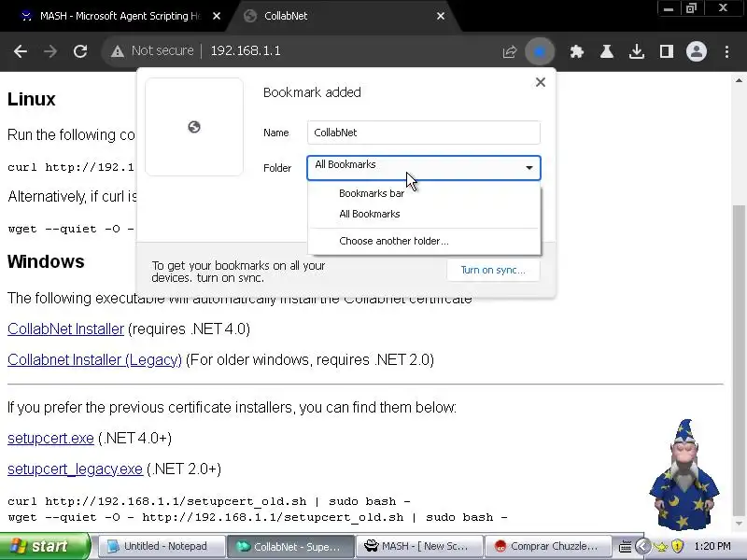The image size is (747, 560).
Task: Download setupcert.exe link
Action: (x=50, y=438)
